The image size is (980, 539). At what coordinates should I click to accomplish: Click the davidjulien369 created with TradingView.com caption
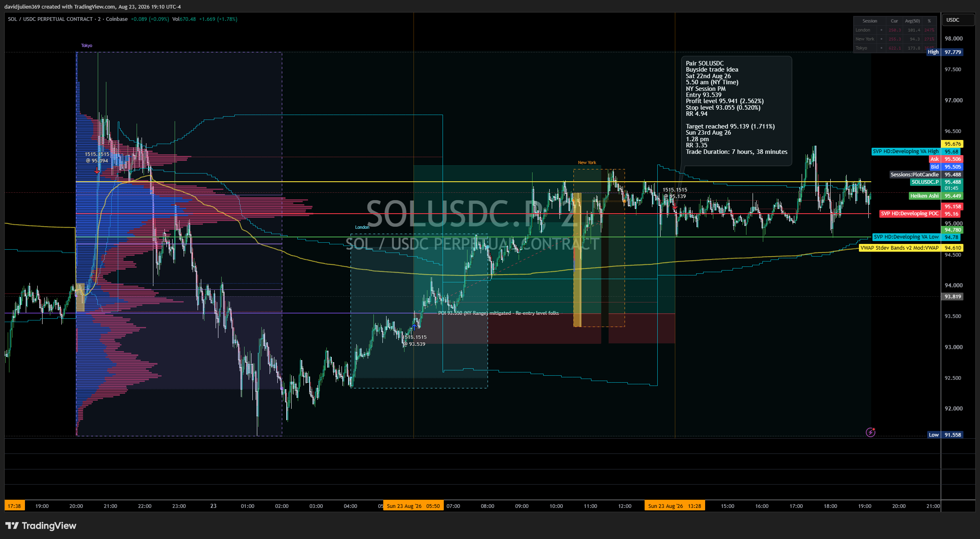click(x=92, y=7)
